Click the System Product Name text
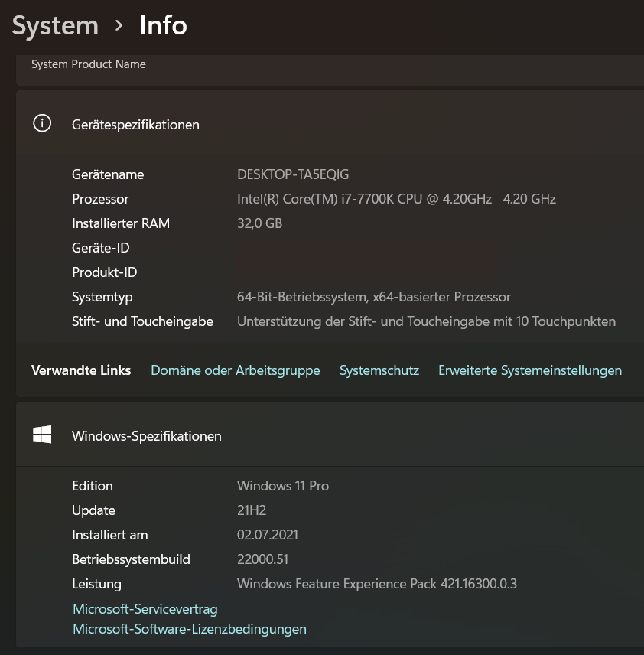The width and height of the screenshot is (644, 655). click(x=89, y=64)
